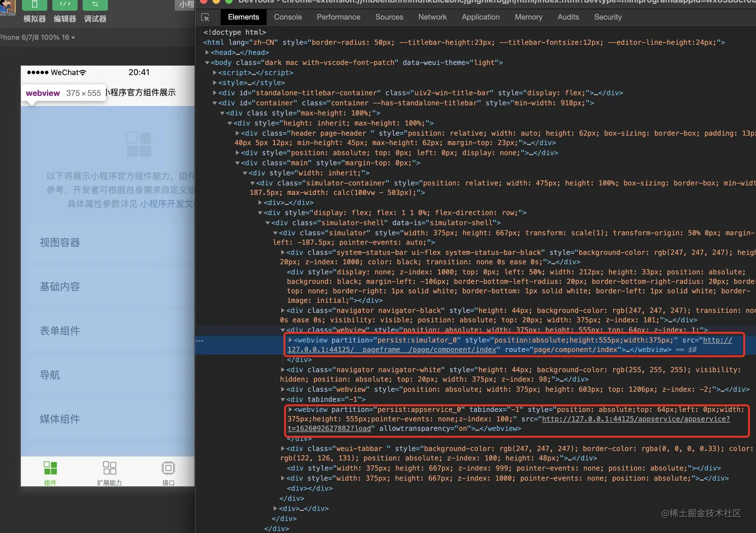Select the html lang zh-CN element line

[464, 42]
